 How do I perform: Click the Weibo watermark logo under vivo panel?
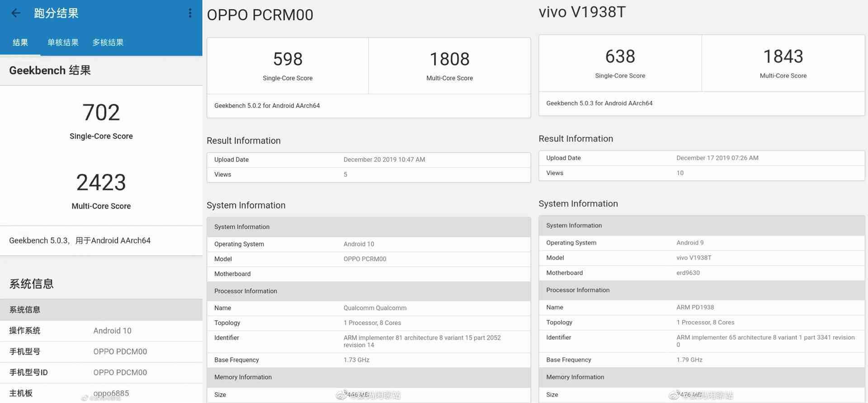click(x=675, y=395)
